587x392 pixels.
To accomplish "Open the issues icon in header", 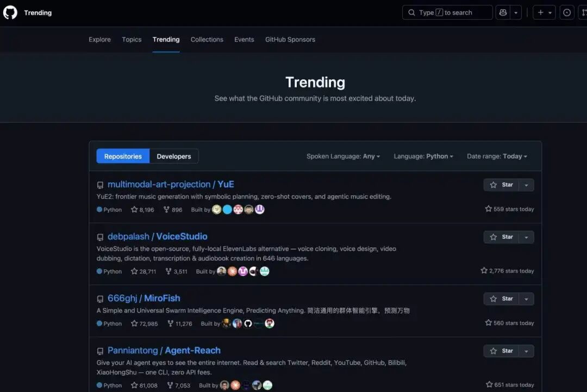I will [x=567, y=12].
